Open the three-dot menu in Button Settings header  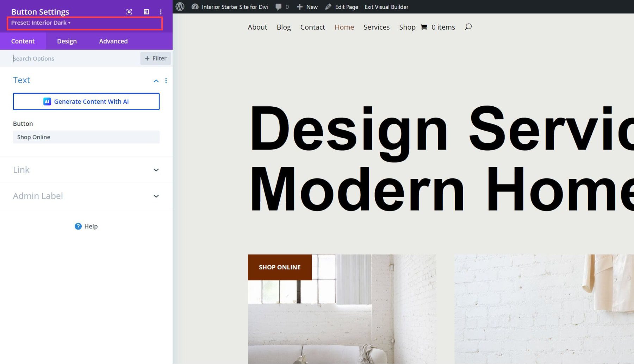point(161,12)
